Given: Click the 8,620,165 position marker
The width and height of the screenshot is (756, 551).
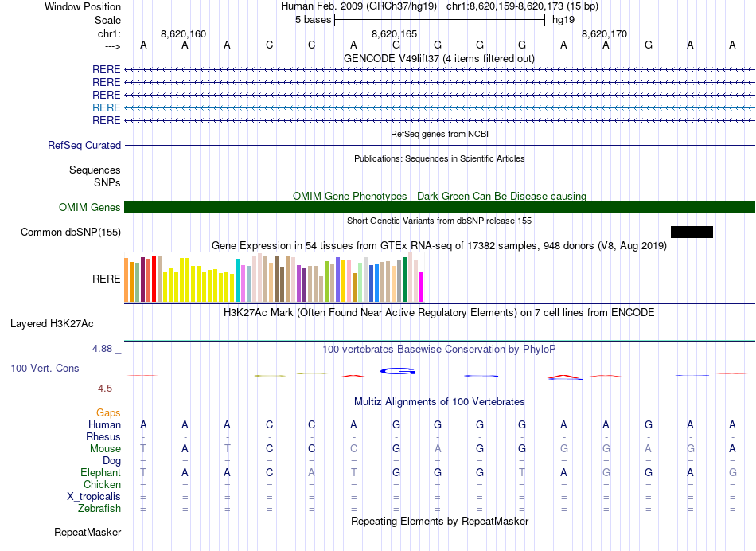Looking at the screenshot, I should (395, 33).
